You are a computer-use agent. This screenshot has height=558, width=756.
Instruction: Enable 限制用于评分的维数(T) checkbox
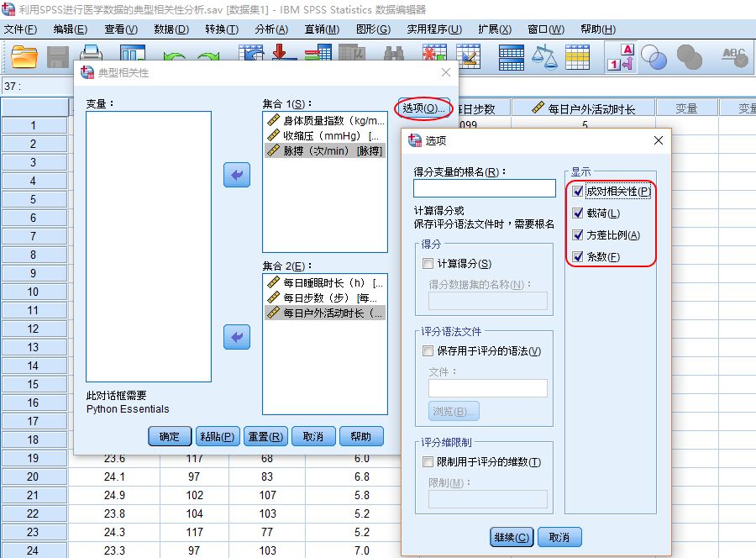(428, 461)
